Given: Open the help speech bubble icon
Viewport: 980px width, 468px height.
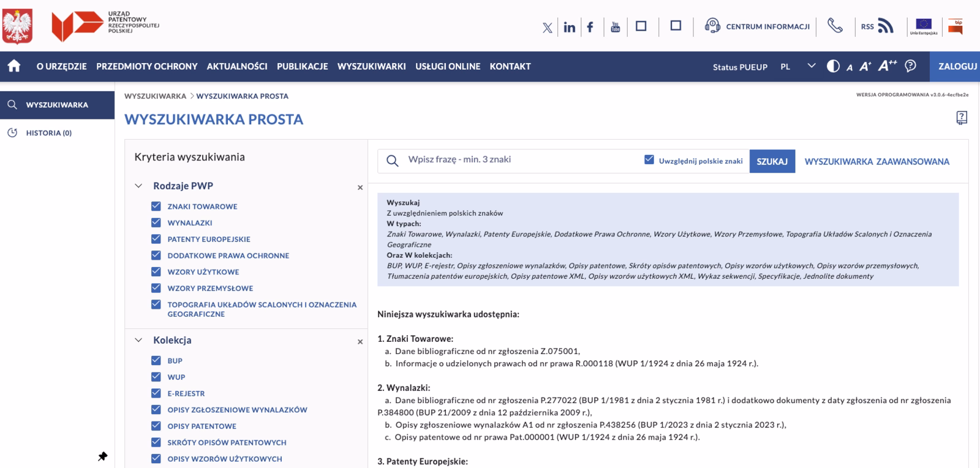Looking at the screenshot, I should tap(911, 66).
